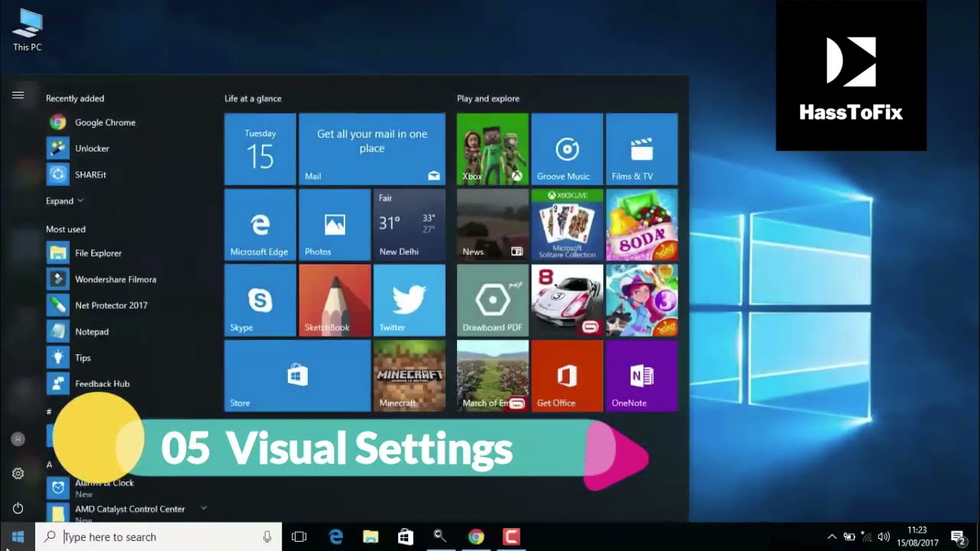Open the OneNote tile
This screenshot has height=551, width=980.
coord(642,376)
